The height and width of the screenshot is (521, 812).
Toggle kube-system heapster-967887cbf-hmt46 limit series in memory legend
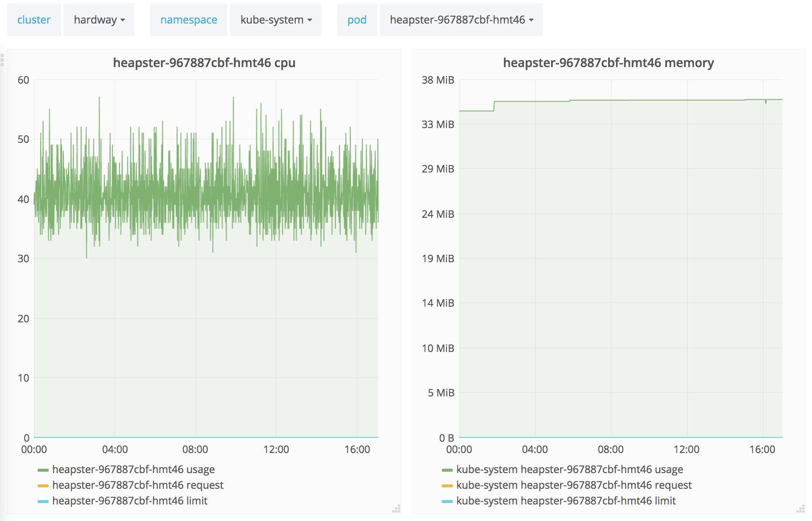[566, 501]
